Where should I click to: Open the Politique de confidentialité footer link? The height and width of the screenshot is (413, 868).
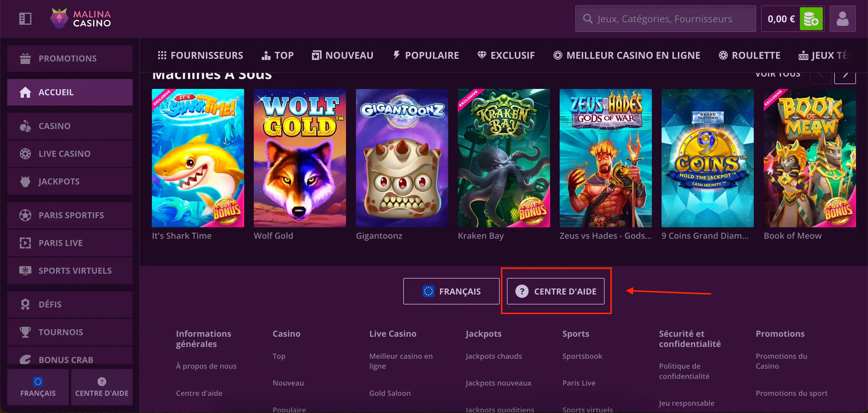(684, 371)
